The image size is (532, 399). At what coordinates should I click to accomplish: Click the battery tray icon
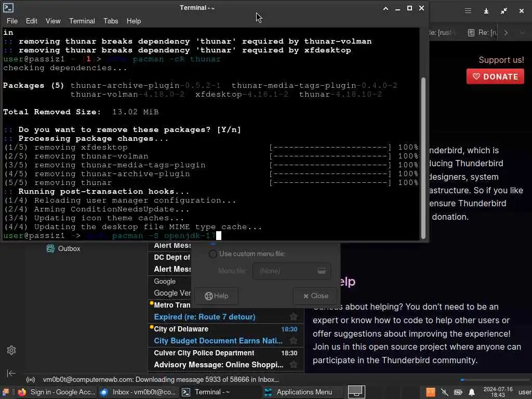[458, 392]
